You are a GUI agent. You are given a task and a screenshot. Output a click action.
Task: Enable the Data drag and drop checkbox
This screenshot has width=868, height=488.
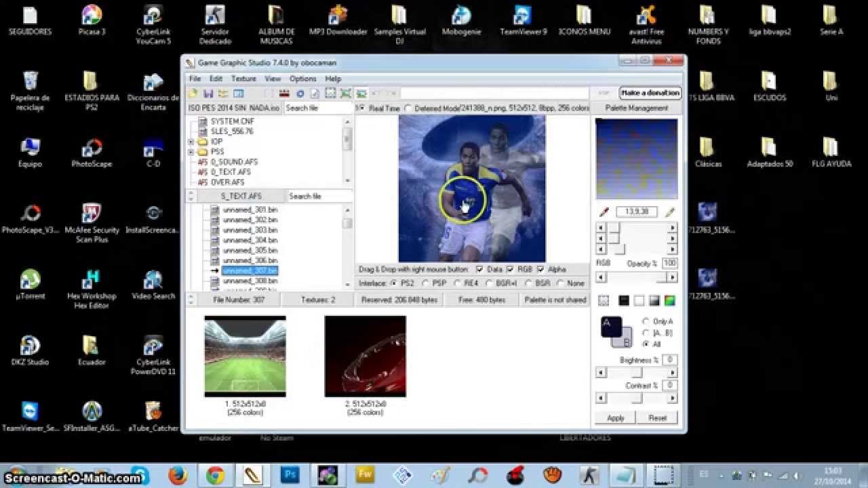479,269
